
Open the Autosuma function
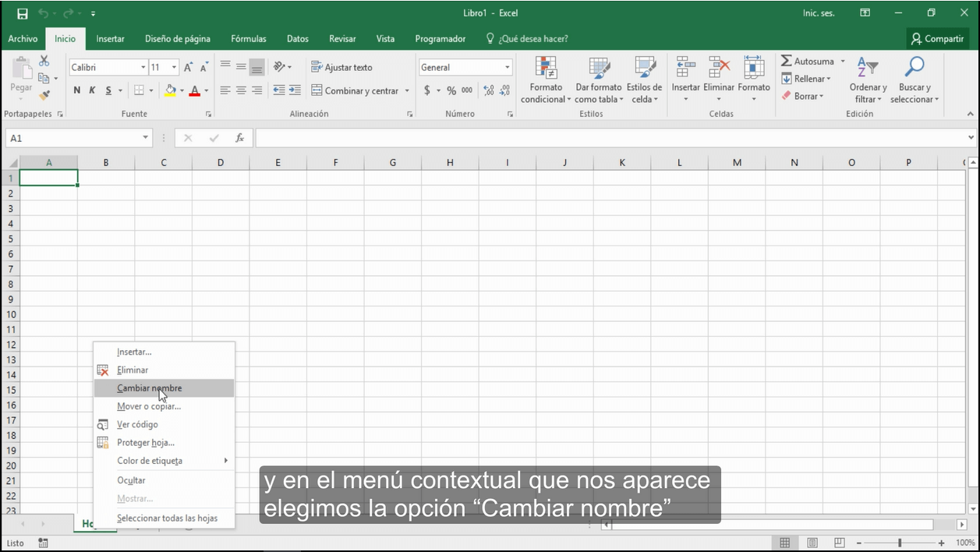808,61
